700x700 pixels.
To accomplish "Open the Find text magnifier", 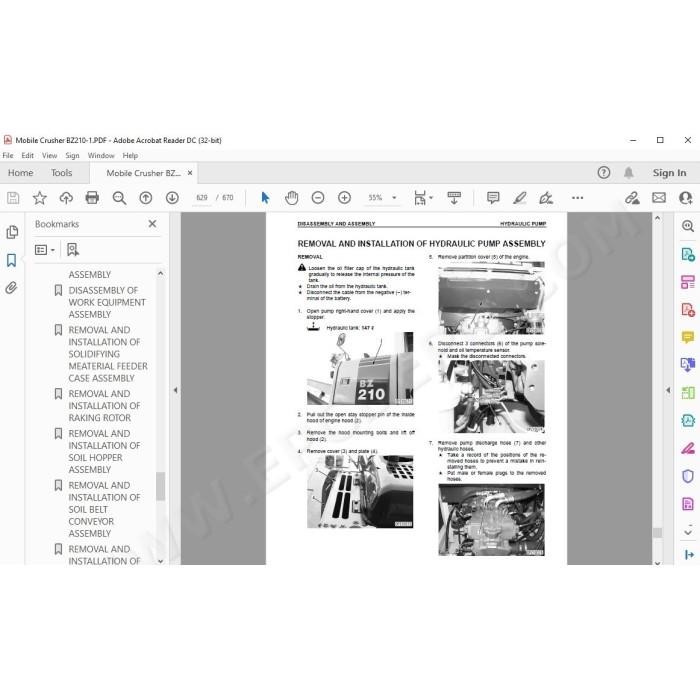I will coord(119,197).
